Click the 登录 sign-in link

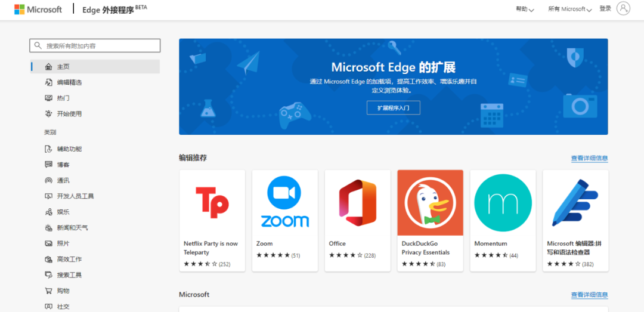[x=605, y=8]
